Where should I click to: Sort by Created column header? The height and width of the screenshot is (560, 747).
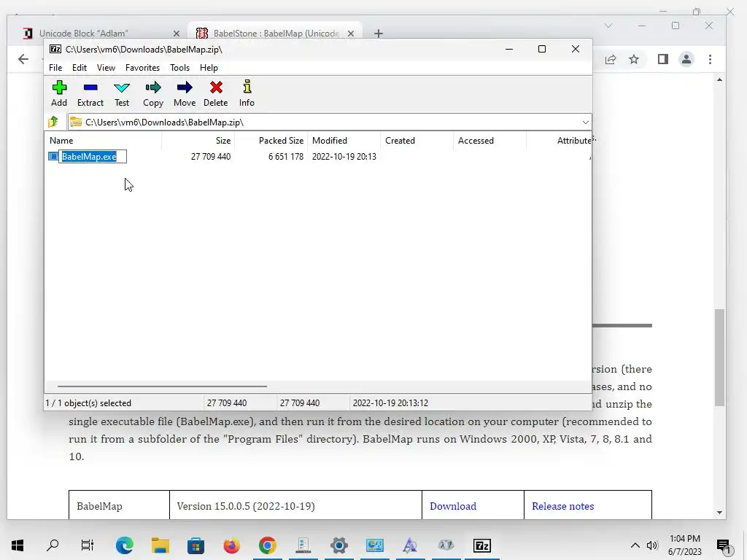[417, 141]
